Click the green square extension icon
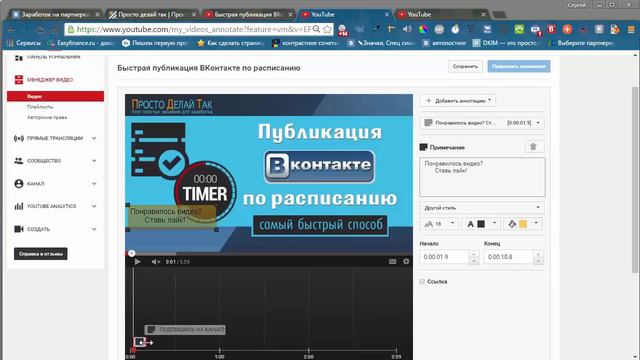This screenshot has width=640, height=360. click(x=519, y=29)
